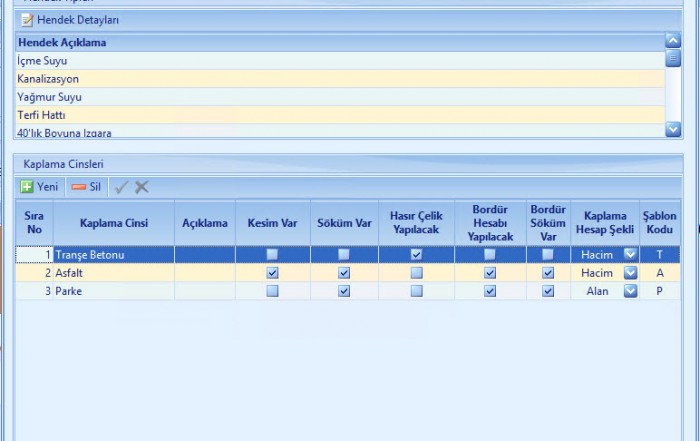The width and height of the screenshot is (700, 441).
Task: Click the green Yeni add icon
Action: coord(27,187)
